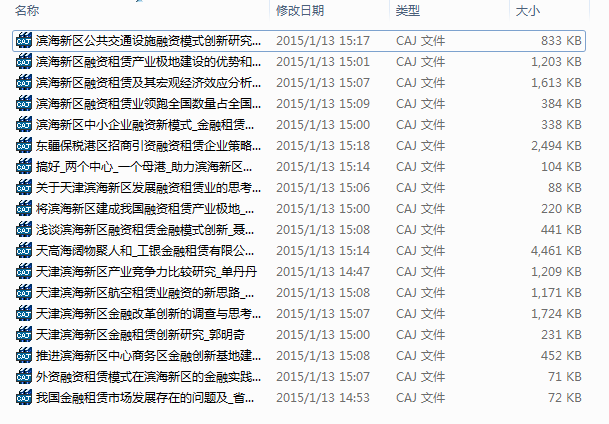Select 关于天津滨海新区发展融资租赁业的思考 file

[148, 188]
